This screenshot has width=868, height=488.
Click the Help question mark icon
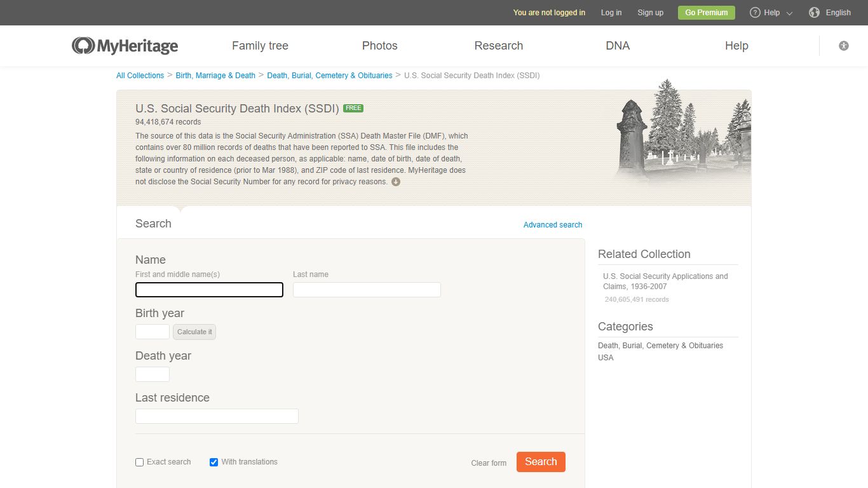tap(755, 13)
